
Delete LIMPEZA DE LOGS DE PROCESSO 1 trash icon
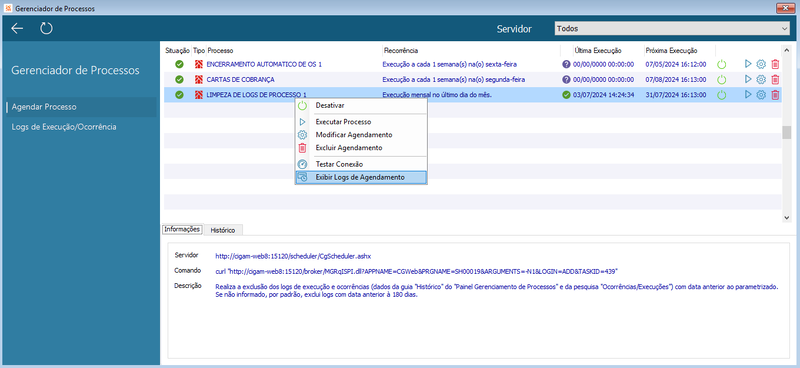[775, 94]
